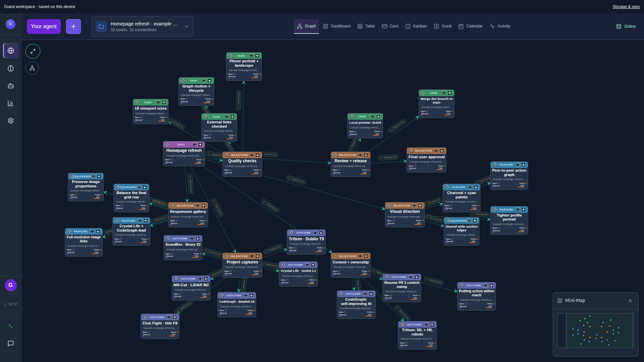Click Planned status on Visual direction node

391,223
